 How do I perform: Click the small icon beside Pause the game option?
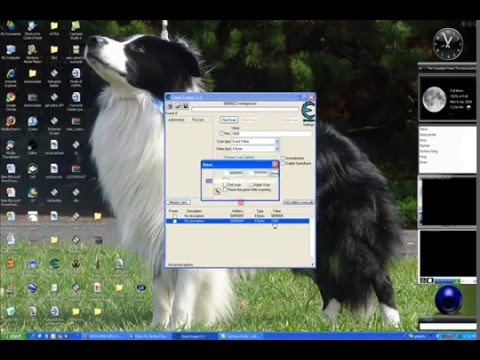click(217, 191)
